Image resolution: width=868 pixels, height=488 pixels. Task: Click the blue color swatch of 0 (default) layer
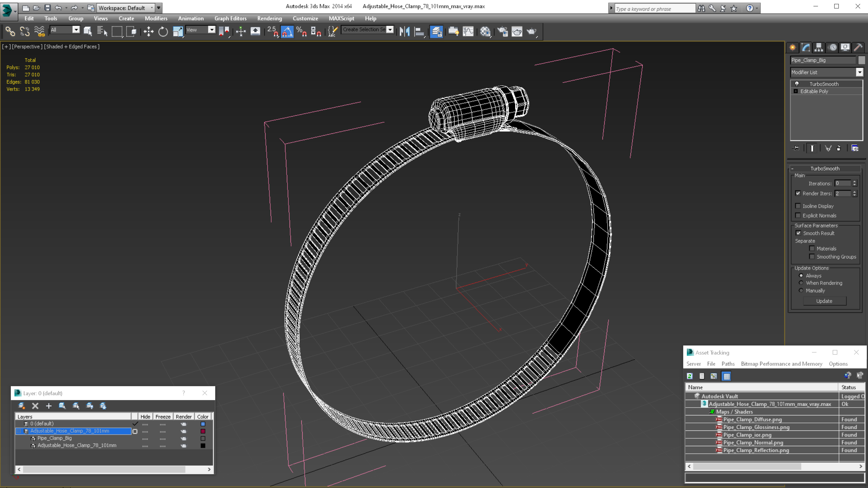pos(203,424)
